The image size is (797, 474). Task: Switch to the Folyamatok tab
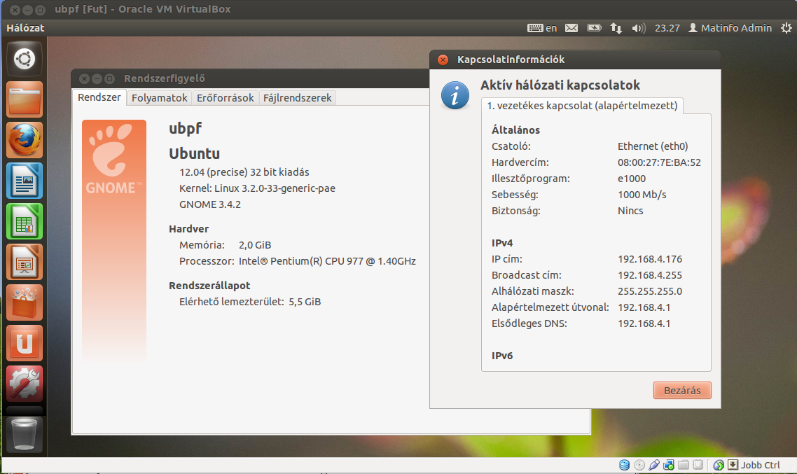tap(159, 98)
